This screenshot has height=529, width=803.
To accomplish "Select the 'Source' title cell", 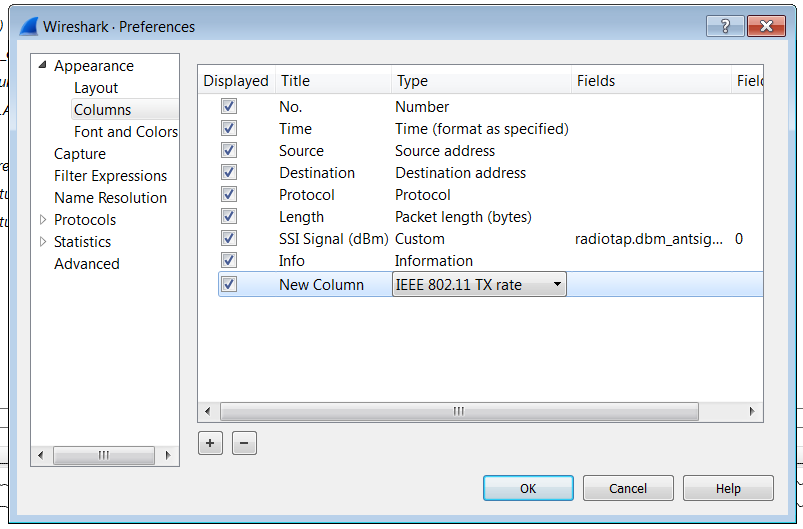I will (x=301, y=151).
